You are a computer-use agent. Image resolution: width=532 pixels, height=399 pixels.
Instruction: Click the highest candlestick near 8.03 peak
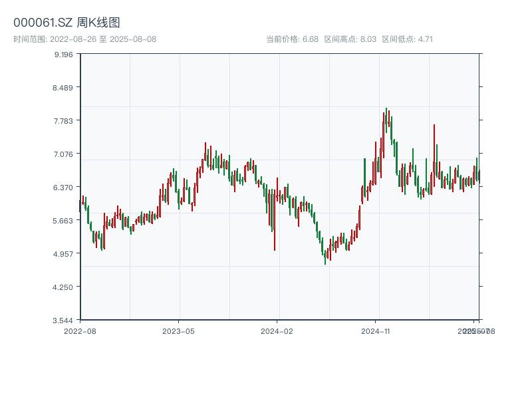[x=386, y=120]
